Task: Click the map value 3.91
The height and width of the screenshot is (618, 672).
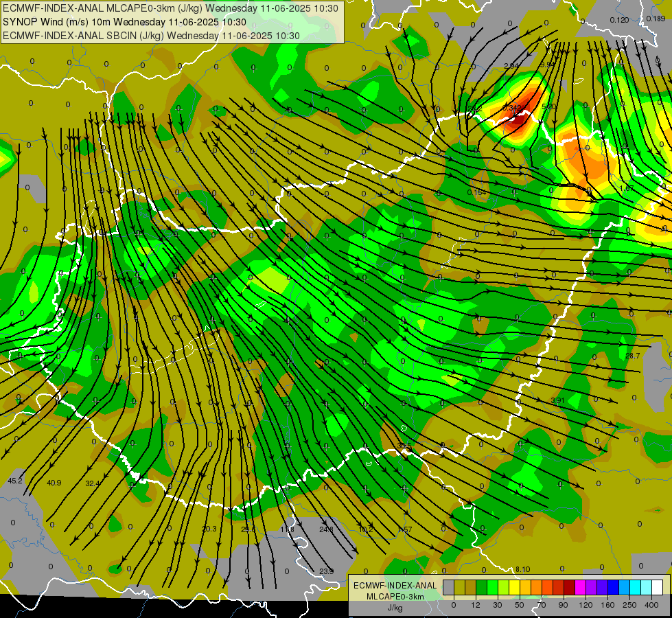Action: click(x=557, y=400)
